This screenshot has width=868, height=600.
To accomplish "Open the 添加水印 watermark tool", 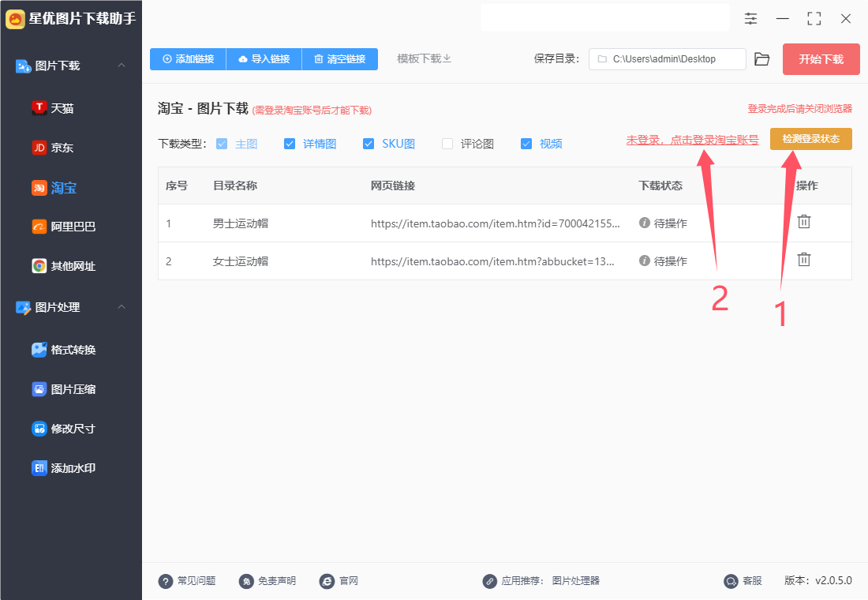I will tap(64, 468).
